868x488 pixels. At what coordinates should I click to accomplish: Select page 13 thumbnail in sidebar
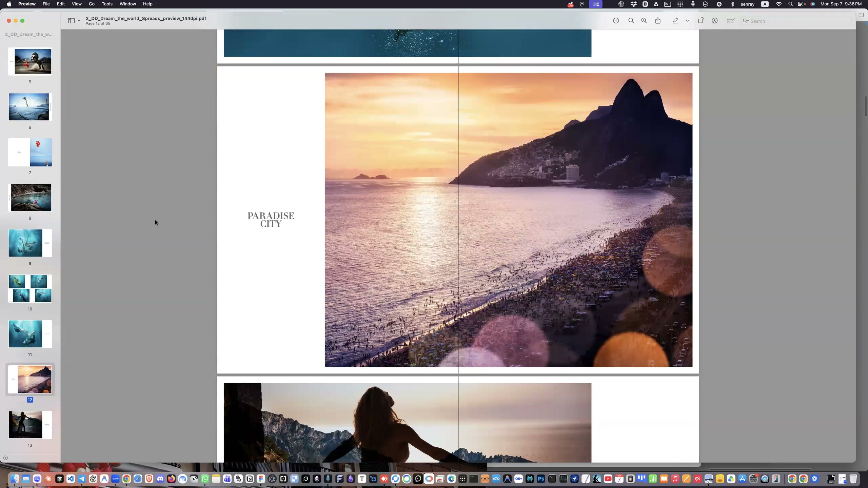(30, 425)
